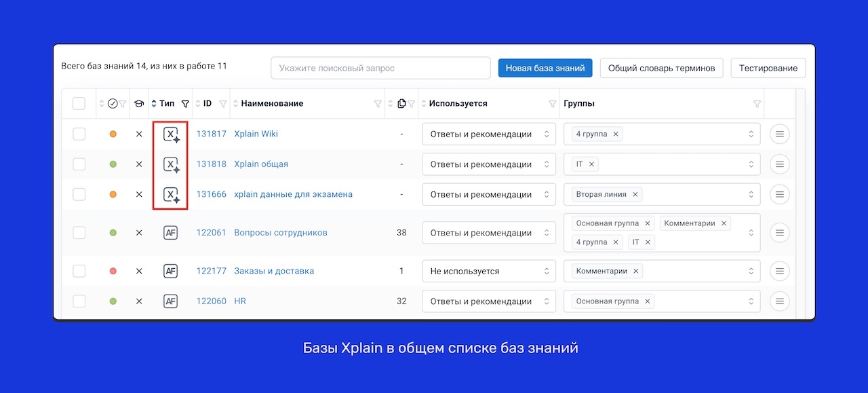The image size is (868, 393).
Task: Open hamburger menu for xplain данные для экзамена
Action: tap(780, 194)
